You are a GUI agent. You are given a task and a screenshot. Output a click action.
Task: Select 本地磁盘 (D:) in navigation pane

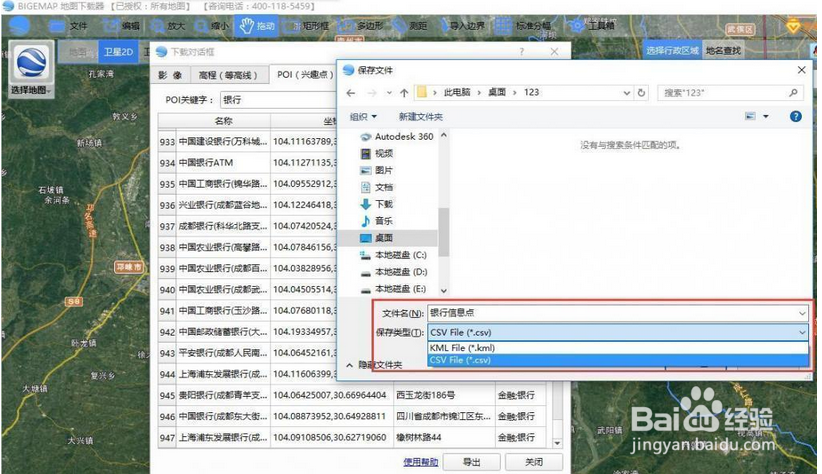point(393,272)
